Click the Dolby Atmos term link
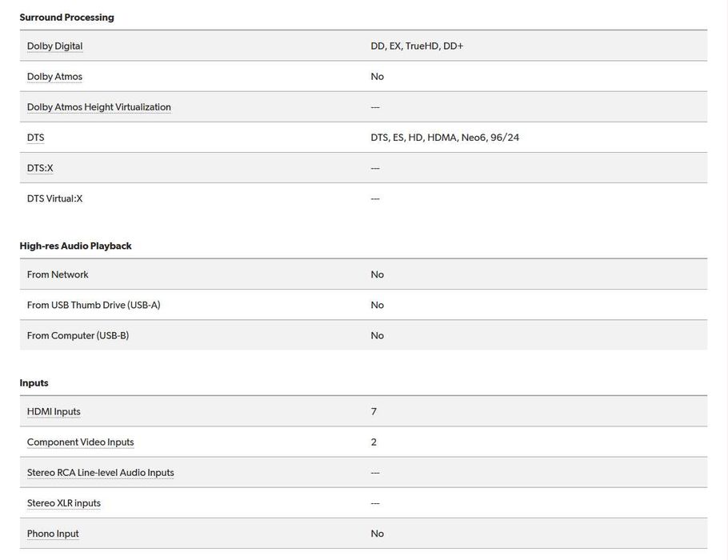Screen dimensions: 728x560 54,77
